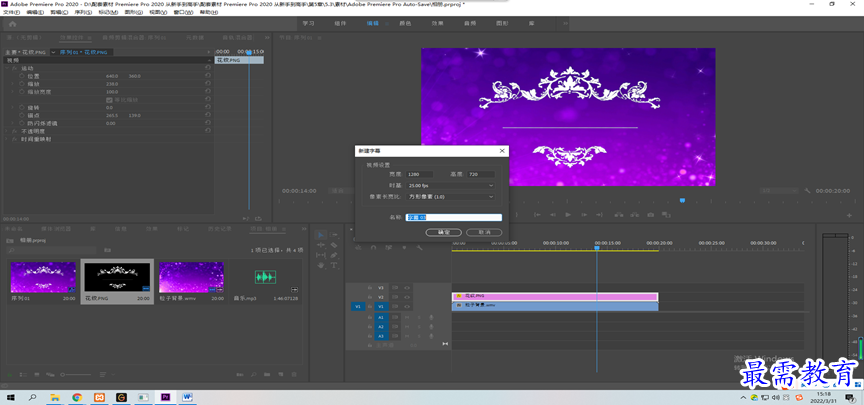Click the Home icon at top left

coord(12,24)
